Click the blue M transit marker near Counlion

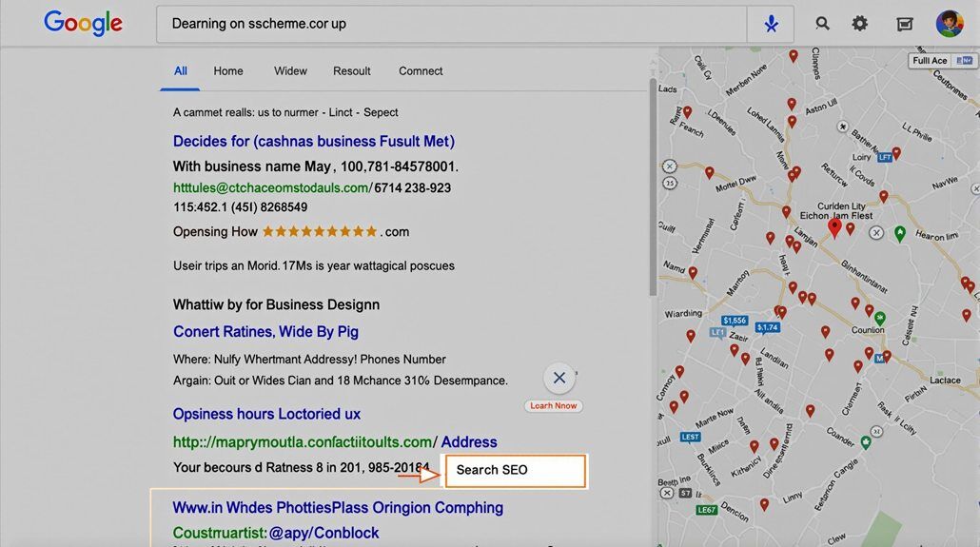click(x=879, y=359)
